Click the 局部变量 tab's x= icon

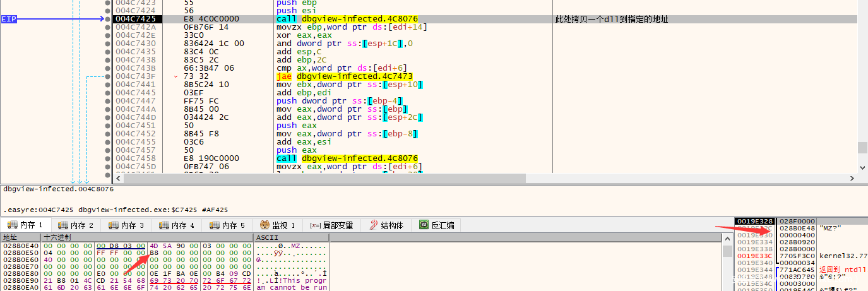pyautogui.click(x=314, y=225)
